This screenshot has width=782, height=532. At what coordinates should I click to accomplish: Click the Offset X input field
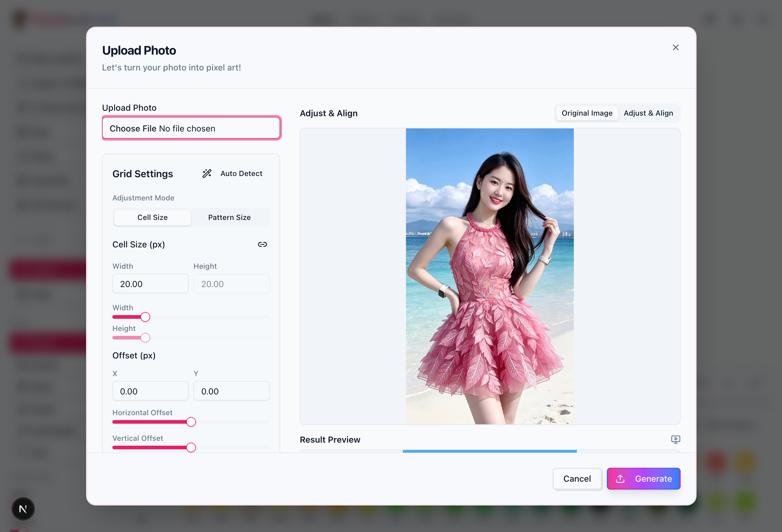coord(150,391)
